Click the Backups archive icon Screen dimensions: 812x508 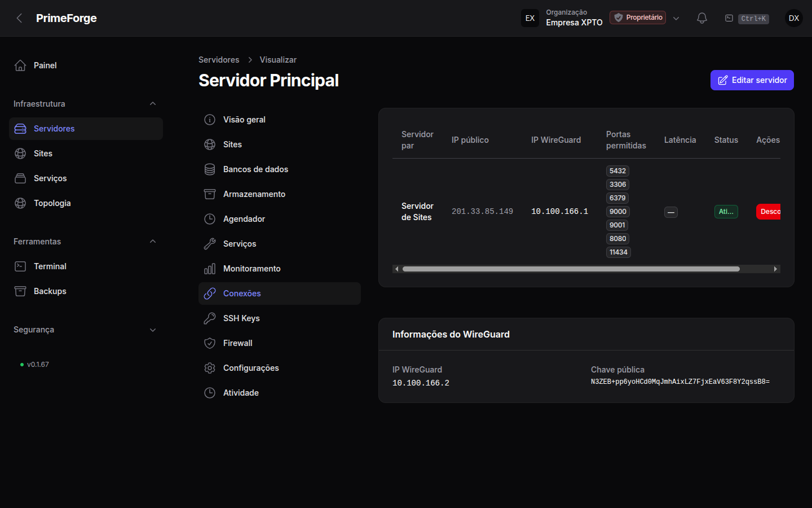point(20,291)
